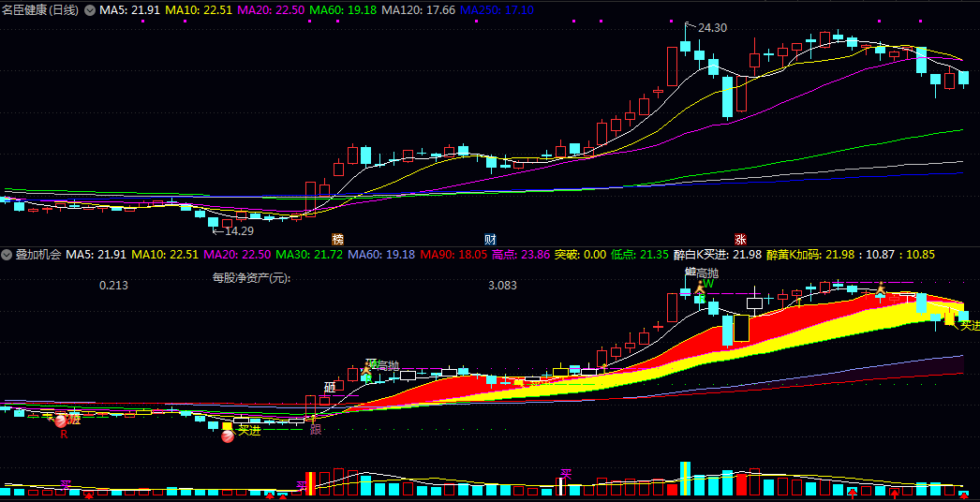Image resolution: width=980 pixels, height=502 pixels.
Task: Click the 低点: 21.35 label
Action: (640, 255)
